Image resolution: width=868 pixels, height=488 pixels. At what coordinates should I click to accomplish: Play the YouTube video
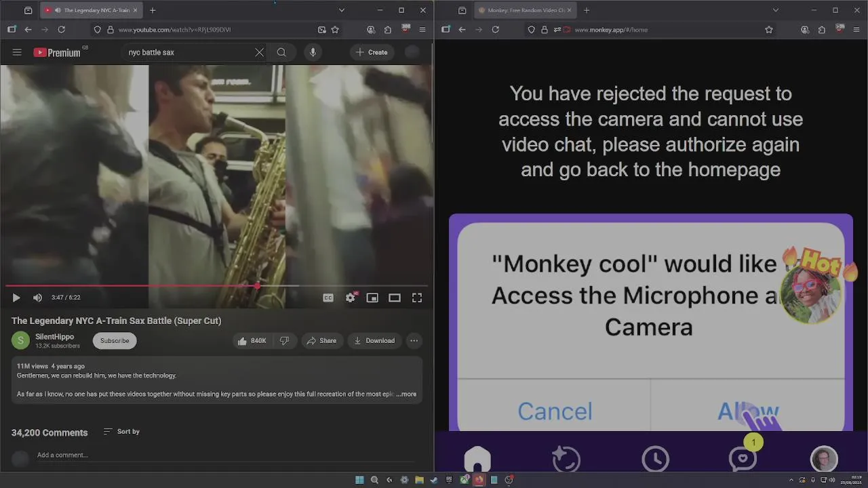click(x=16, y=298)
